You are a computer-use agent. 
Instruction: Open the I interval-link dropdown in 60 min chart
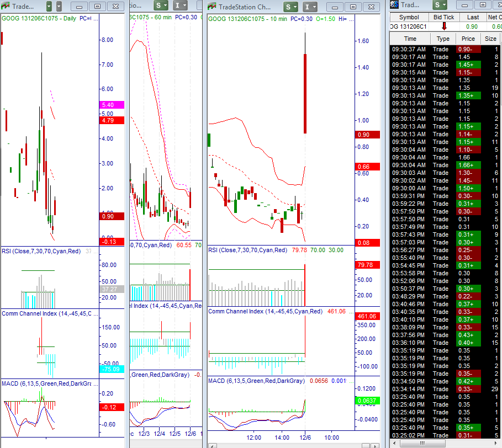180,6
